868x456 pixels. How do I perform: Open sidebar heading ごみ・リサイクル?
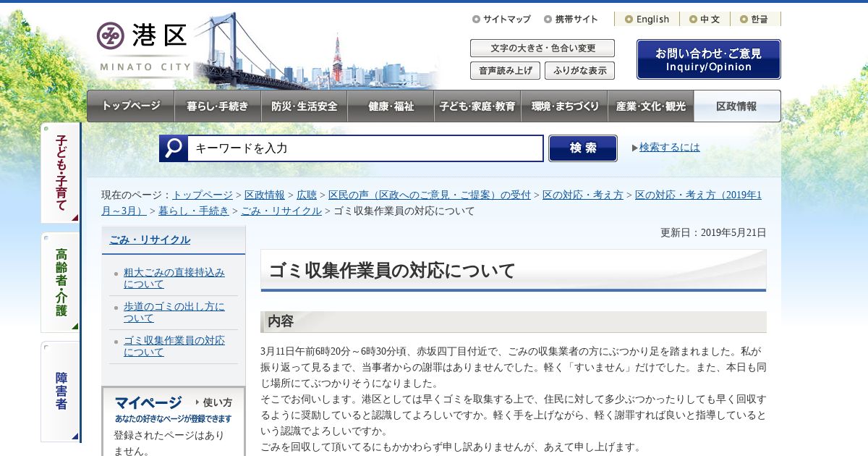[150, 240]
